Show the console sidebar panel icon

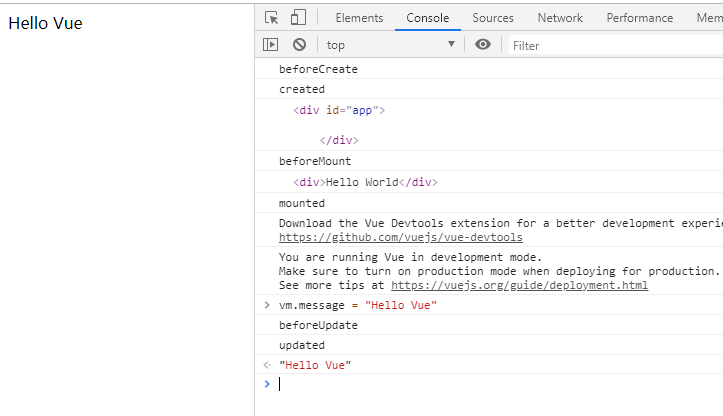271,45
